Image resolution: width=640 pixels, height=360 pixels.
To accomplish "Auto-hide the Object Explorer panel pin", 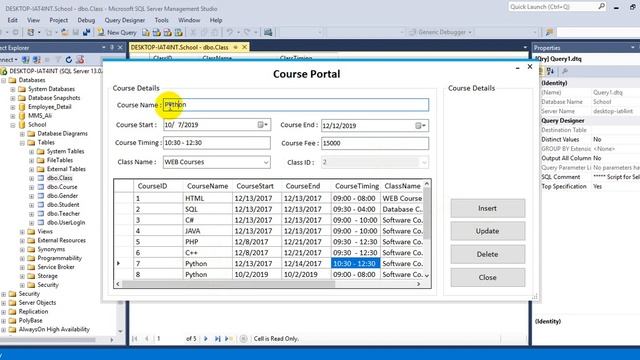I will tap(111, 47).
